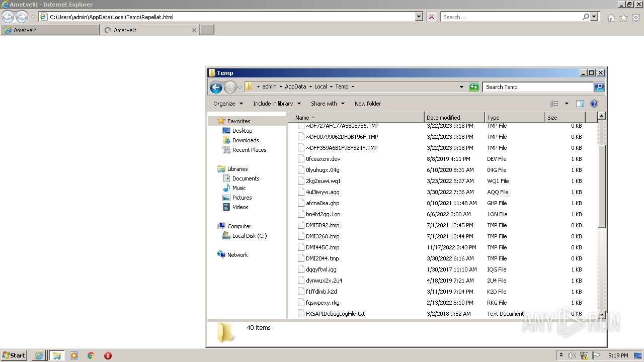The height and width of the screenshot is (362, 644).
Task: Refresh the Temp folder view
Action: click(x=474, y=87)
